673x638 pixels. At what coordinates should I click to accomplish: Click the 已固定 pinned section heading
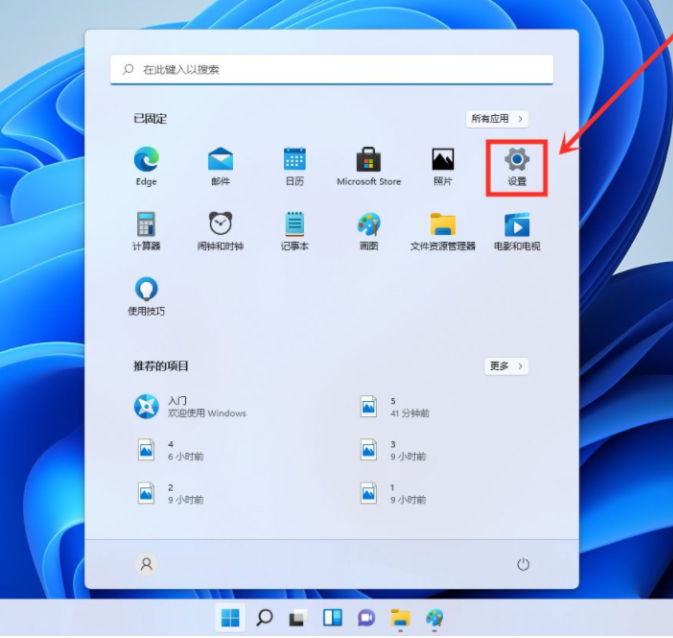150,119
